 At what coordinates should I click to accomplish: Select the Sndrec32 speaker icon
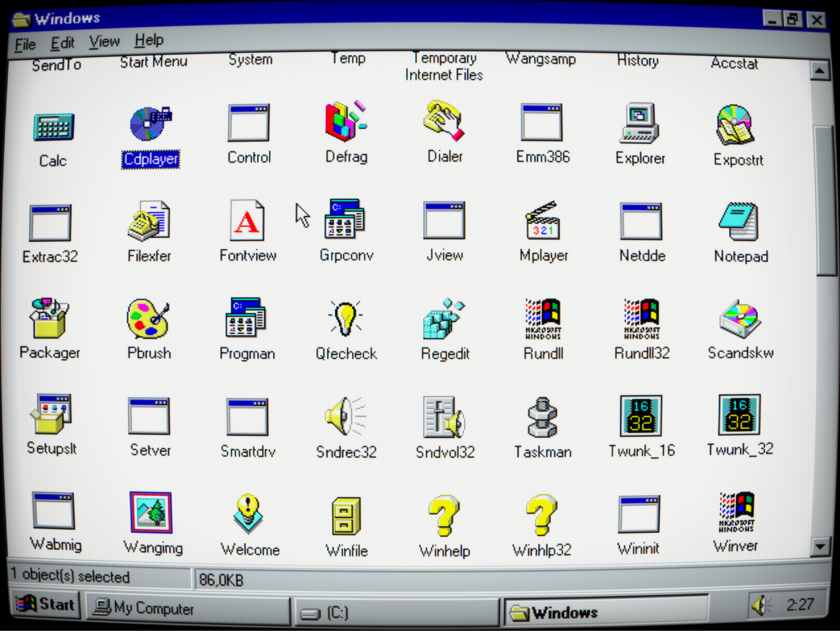(345, 416)
